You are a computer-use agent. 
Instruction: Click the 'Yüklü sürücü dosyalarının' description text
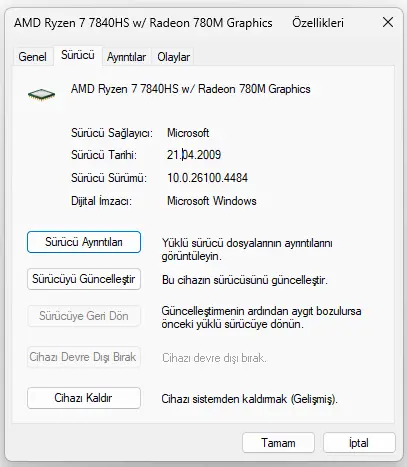247,250
